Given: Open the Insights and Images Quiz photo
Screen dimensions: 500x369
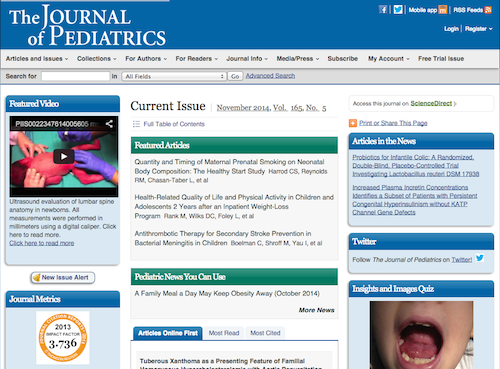Looking at the screenshot, I should [421, 335].
